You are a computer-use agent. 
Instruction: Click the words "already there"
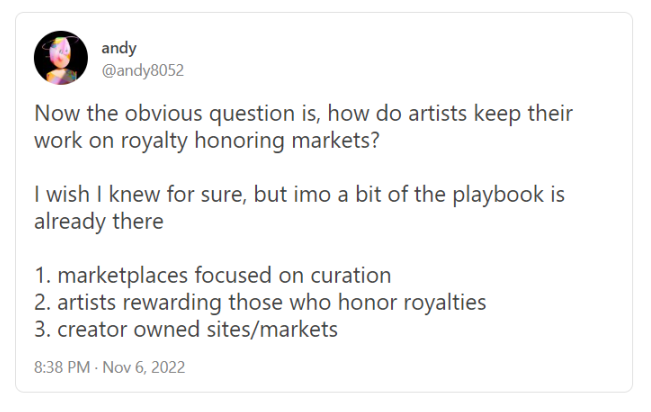99,221
